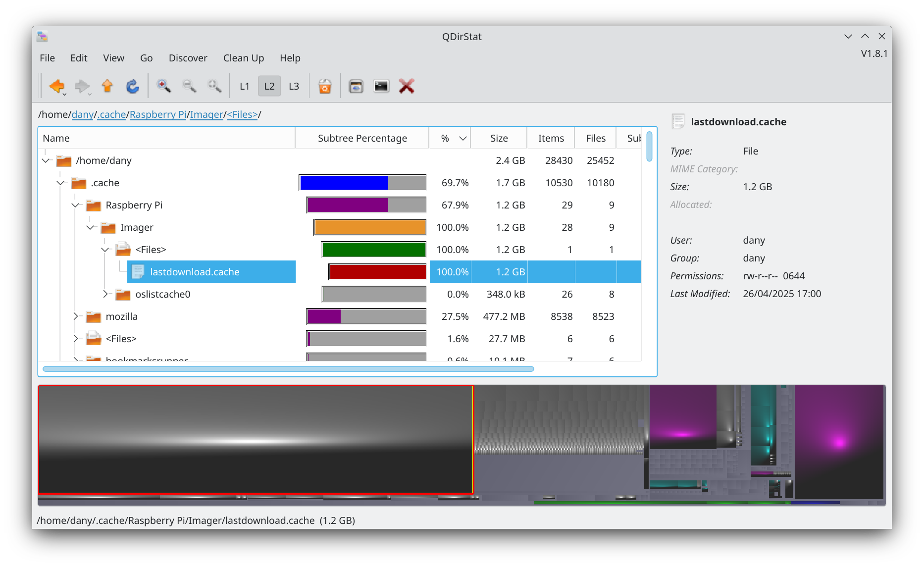Follow the '<Files>' breadcrumb link
The image size is (924, 567).
[242, 114]
